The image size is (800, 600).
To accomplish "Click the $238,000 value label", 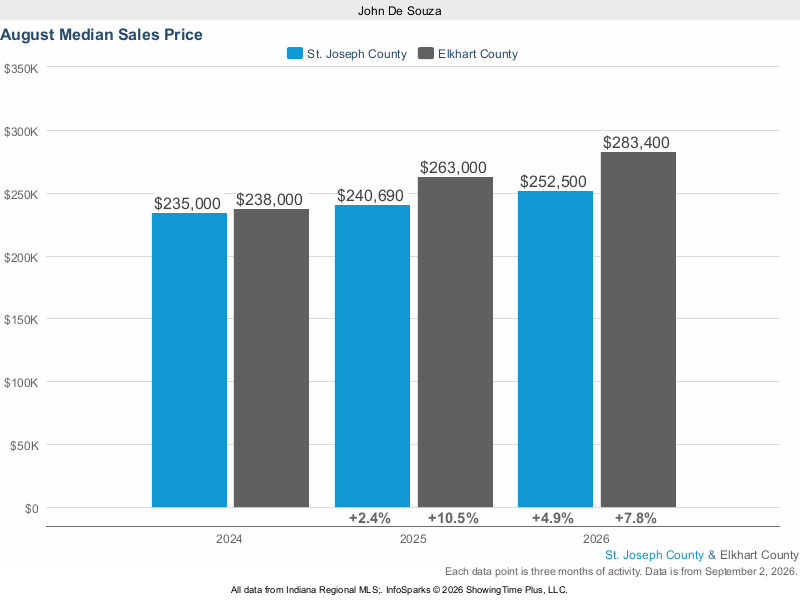I will coord(269,199).
